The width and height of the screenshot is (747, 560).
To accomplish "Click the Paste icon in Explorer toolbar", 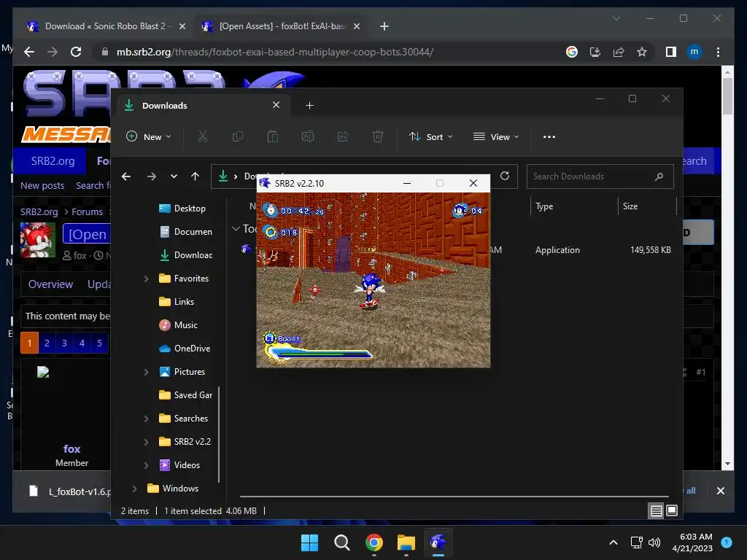I will [273, 136].
